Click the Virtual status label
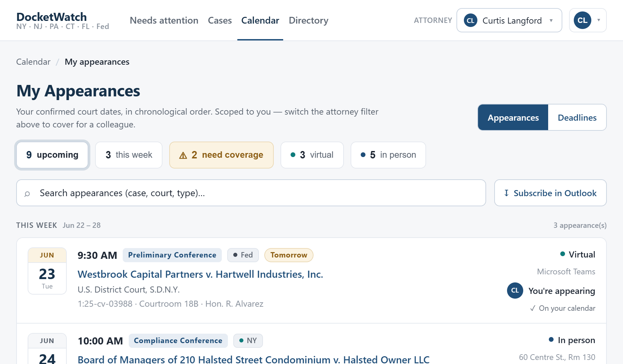This screenshot has width=623, height=364. (578, 254)
